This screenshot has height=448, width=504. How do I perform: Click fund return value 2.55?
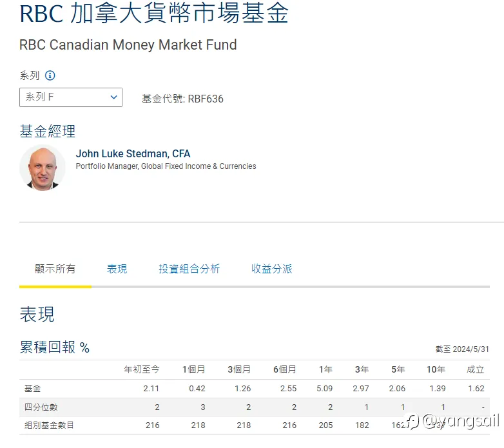coord(288,389)
